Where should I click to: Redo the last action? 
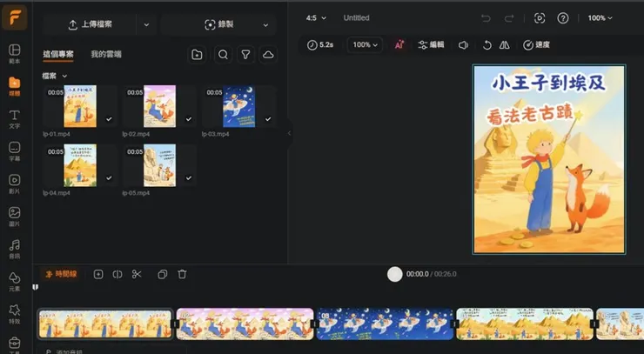tap(509, 18)
